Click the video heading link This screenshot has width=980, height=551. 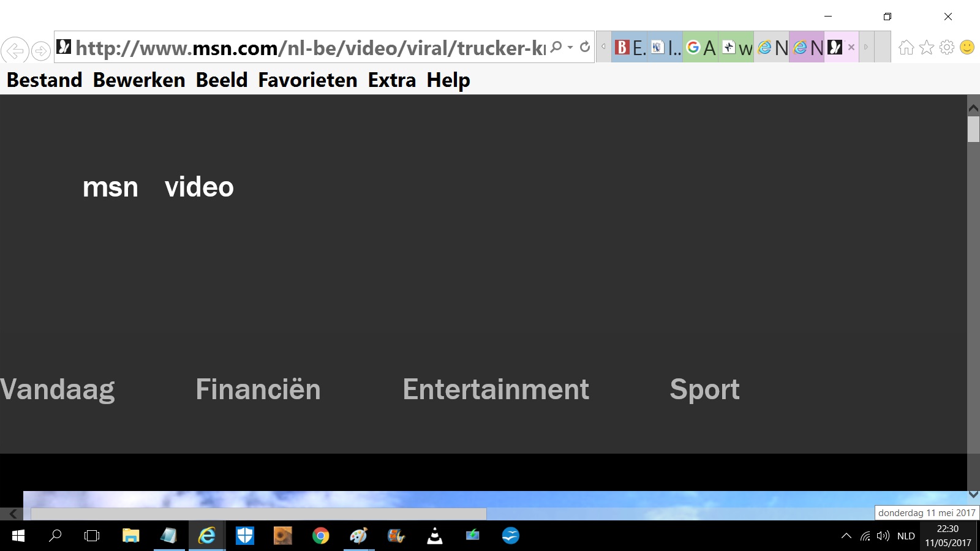(199, 187)
